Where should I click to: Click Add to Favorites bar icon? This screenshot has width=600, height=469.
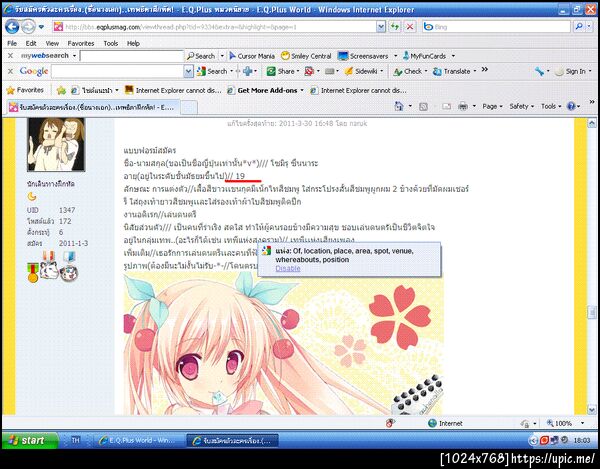pos(61,90)
